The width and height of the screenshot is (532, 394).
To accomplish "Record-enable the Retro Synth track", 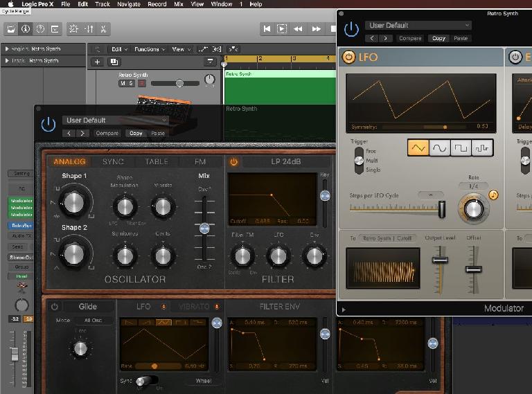I will click(142, 83).
